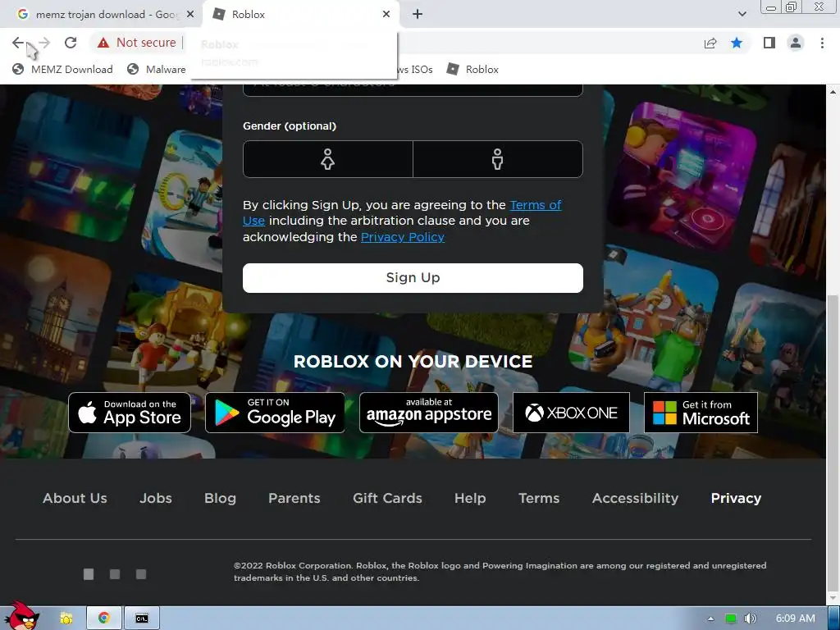Close the Roblox tab

click(386, 15)
